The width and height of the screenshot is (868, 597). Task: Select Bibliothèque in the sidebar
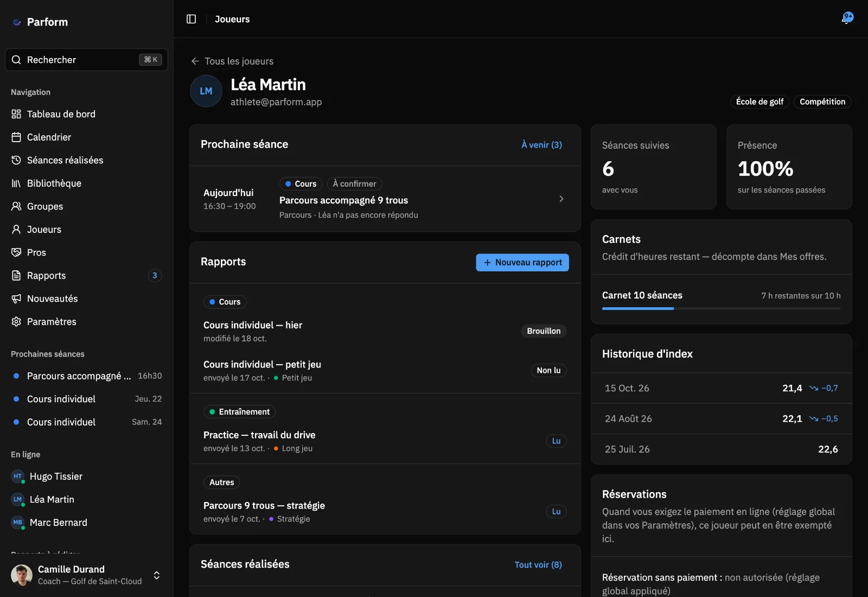click(x=87, y=183)
